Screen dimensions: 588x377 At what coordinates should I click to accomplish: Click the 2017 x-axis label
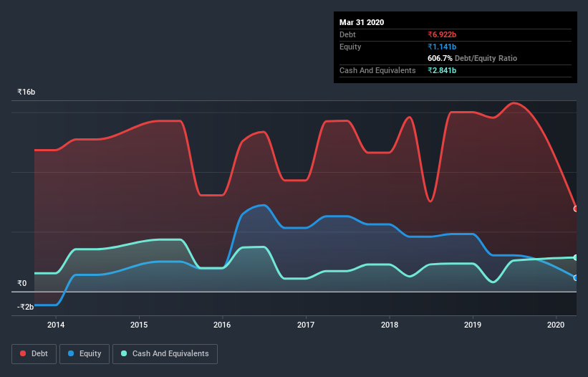pos(306,325)
